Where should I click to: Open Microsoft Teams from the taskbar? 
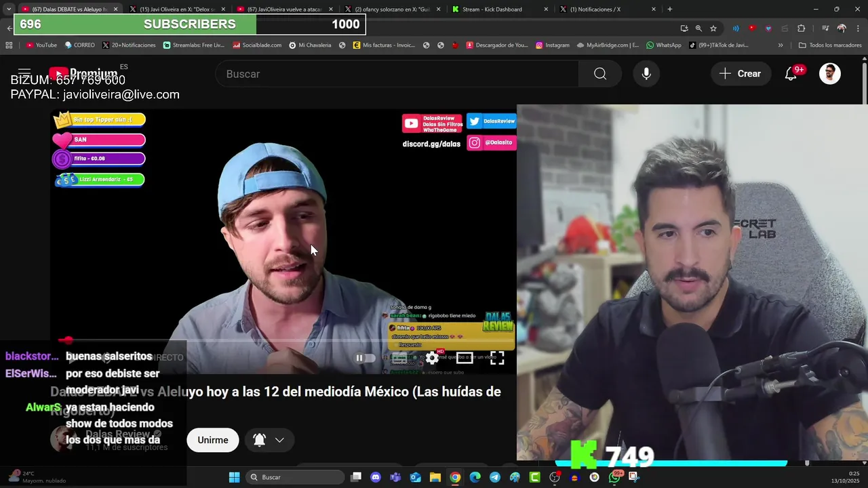[395, 477]
